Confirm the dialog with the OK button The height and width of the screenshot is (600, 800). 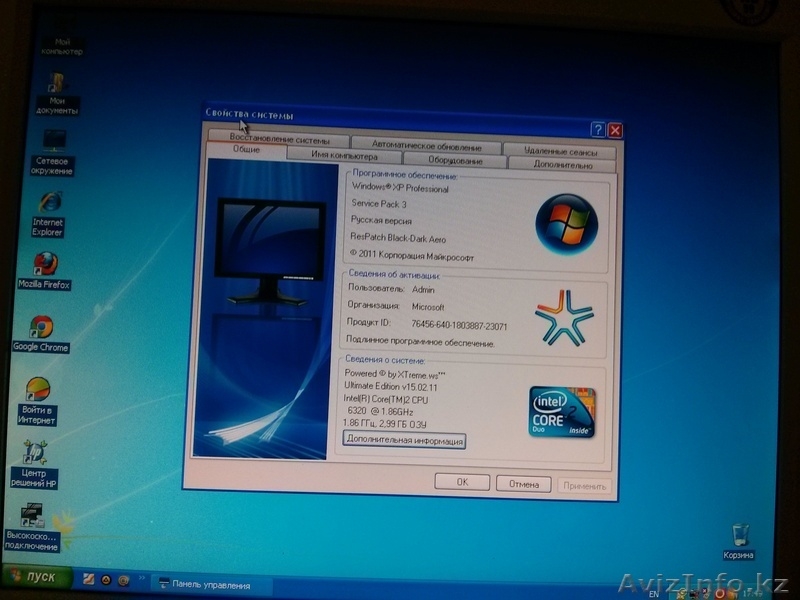[x=462, y=482]
